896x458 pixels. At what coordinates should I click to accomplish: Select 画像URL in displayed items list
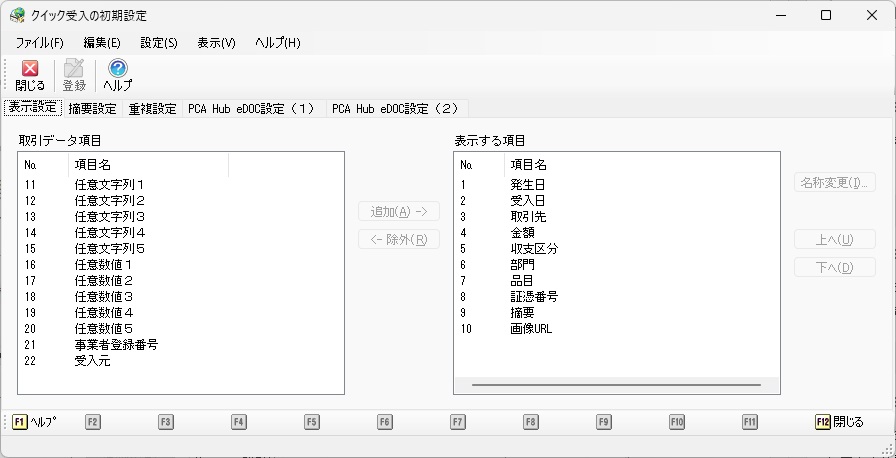[x=530, y=329]
